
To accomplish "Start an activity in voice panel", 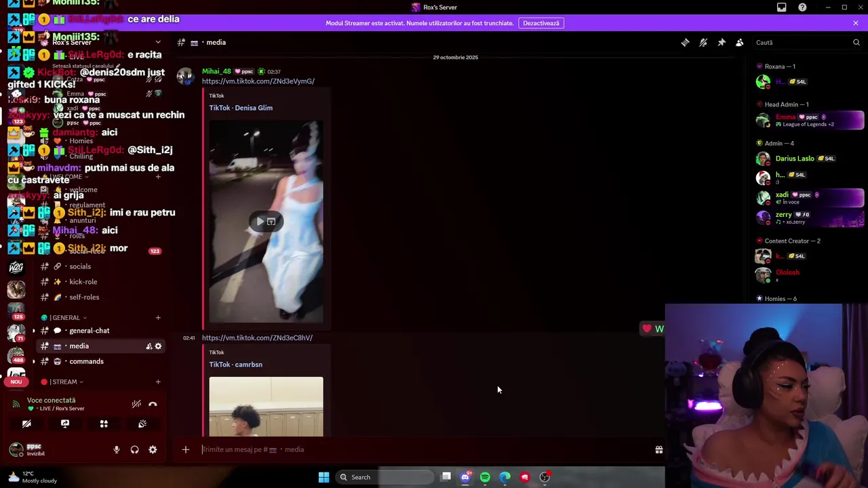I will click(104, 424).
